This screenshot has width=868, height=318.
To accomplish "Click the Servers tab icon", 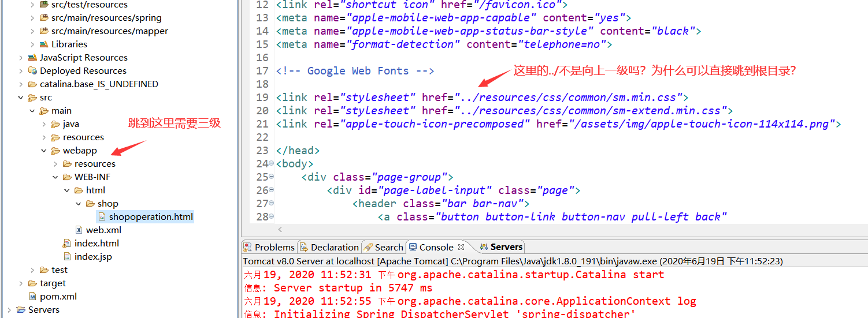I will click(484, 247).
